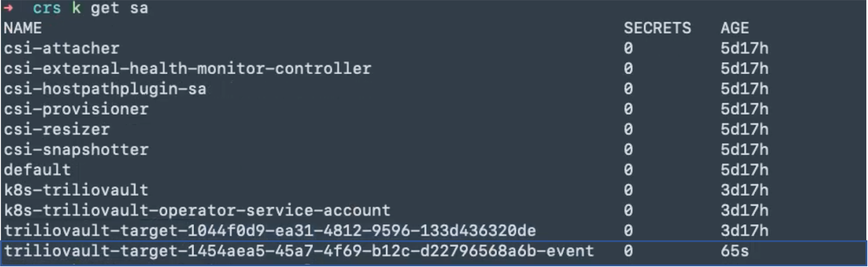Select the csi-external-health-monitor-controller entry
Image resolution: width=868 pixels, height=267 pixels.
click(x=187, y=69)
